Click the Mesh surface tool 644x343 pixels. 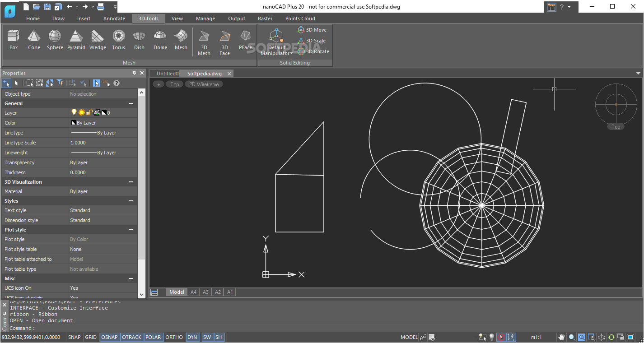point(181,40)
